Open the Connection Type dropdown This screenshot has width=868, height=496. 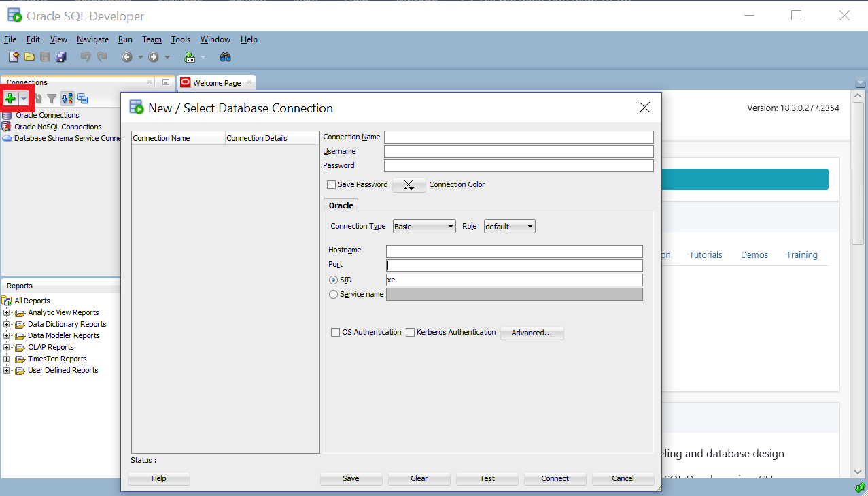(x=424, y=227)
